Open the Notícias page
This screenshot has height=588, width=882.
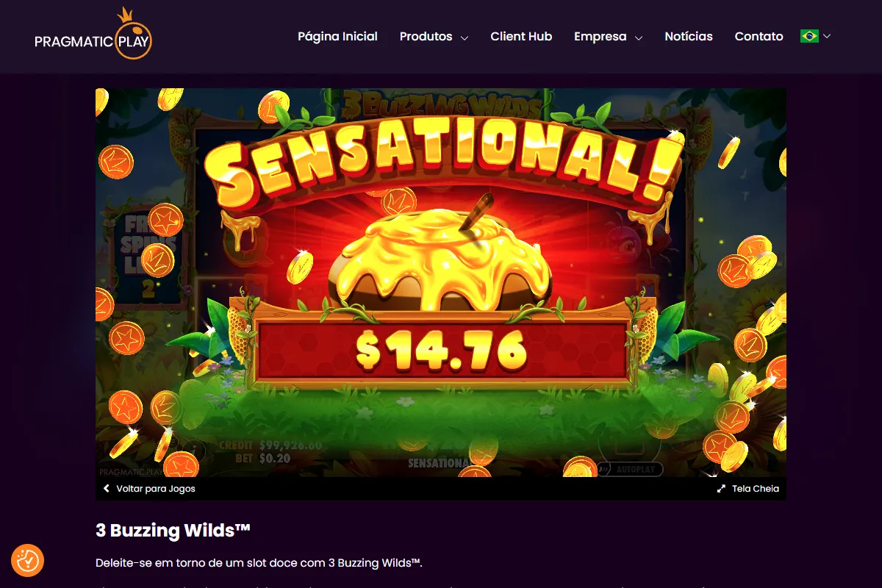click(689, 36)
